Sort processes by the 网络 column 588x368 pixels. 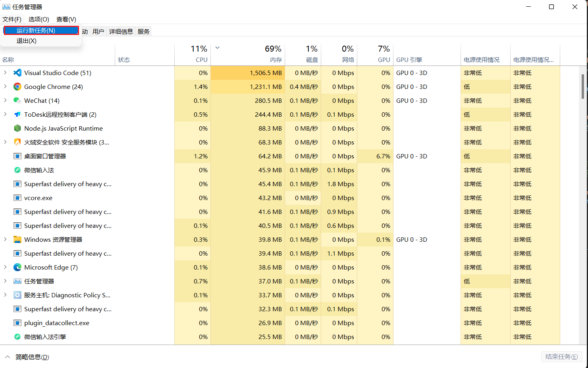(339, 55)
